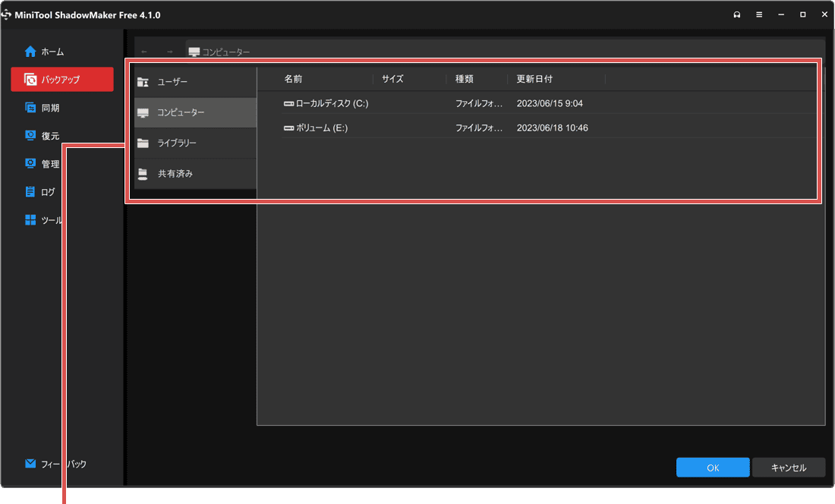Send feedback using フィードバック
Viewport: 835px width, 504px height.
pos(57,464)
